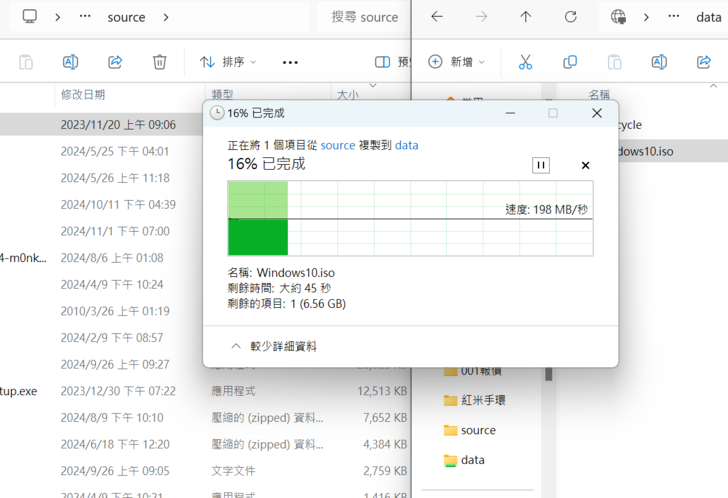Sort by the 修改日期 column header

point(83,94)
